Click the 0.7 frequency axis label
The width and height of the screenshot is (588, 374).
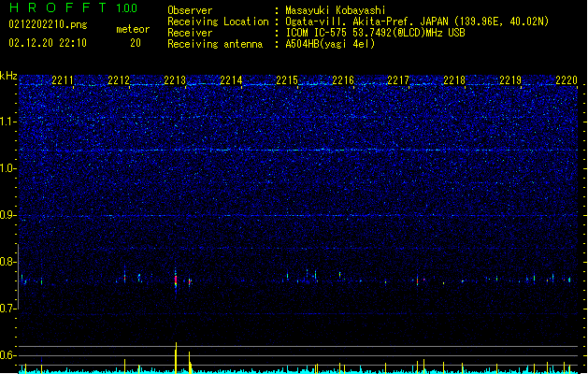8,309
